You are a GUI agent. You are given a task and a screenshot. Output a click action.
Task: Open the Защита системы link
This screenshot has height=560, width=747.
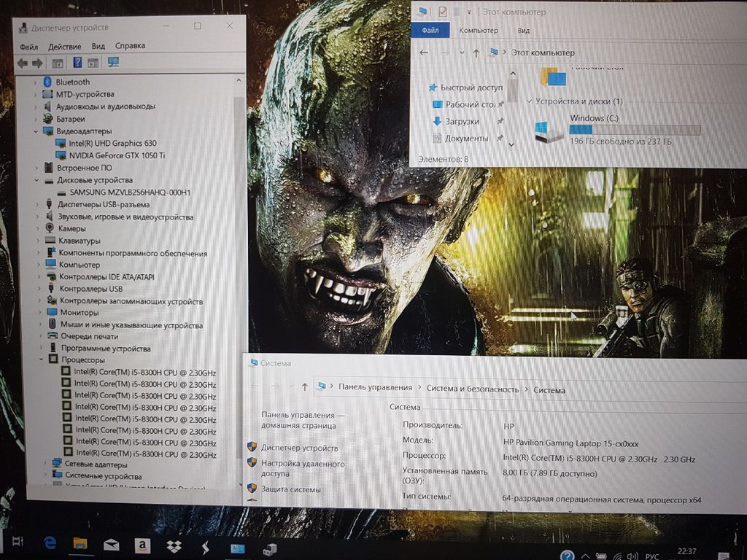pyautogui.click(x=290, y=489)
